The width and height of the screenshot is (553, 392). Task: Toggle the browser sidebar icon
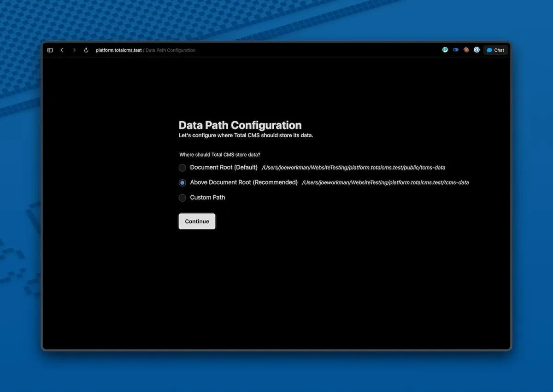pyautogui.click(x=50, y=50)
